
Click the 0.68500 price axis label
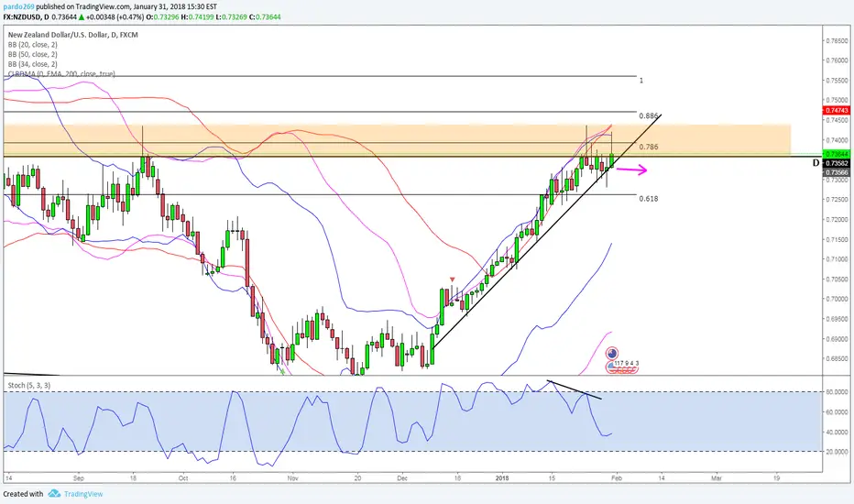pos(837,359)
